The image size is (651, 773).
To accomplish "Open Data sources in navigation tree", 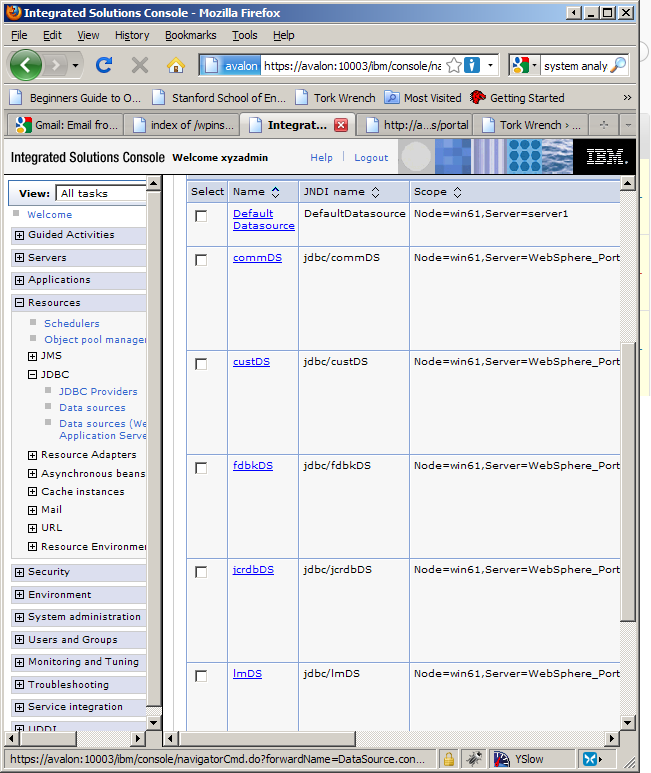I will (92, 408).
